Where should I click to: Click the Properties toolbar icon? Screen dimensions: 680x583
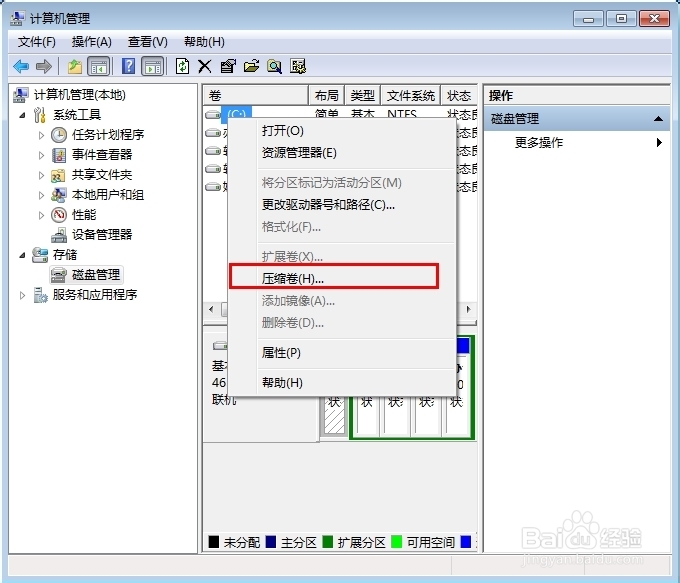(228, 66)
